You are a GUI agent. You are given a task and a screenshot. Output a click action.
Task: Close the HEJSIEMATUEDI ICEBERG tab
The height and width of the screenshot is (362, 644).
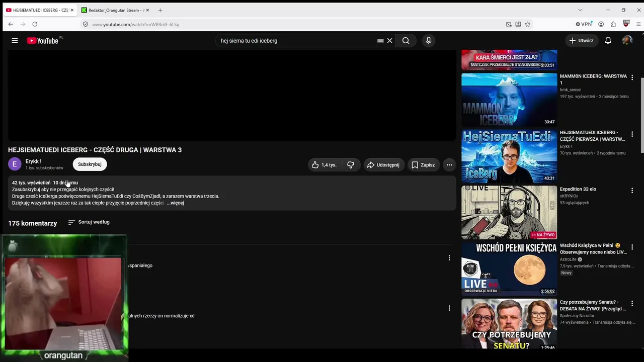pos(72,10)
